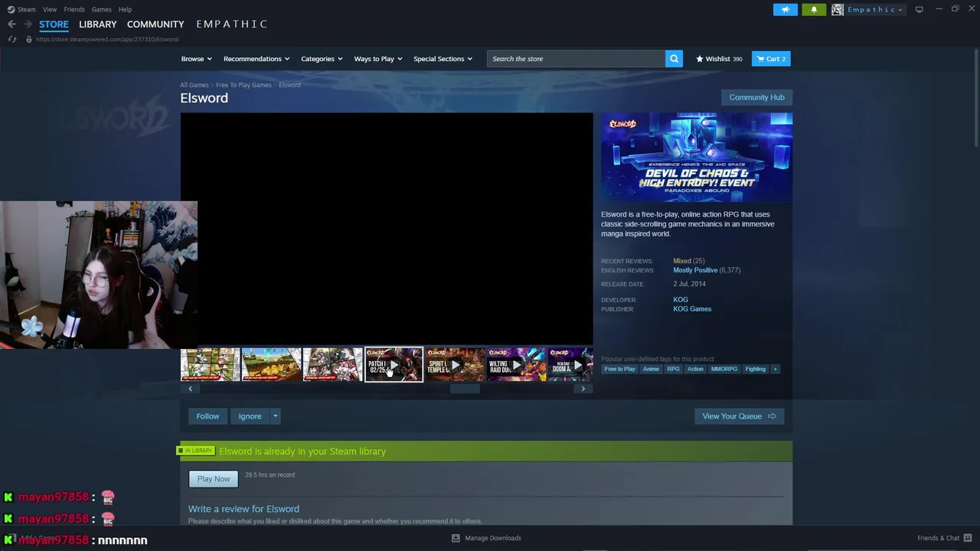Open Mostly Positive English reviews

pyautogui.click(x=695, y=270)
